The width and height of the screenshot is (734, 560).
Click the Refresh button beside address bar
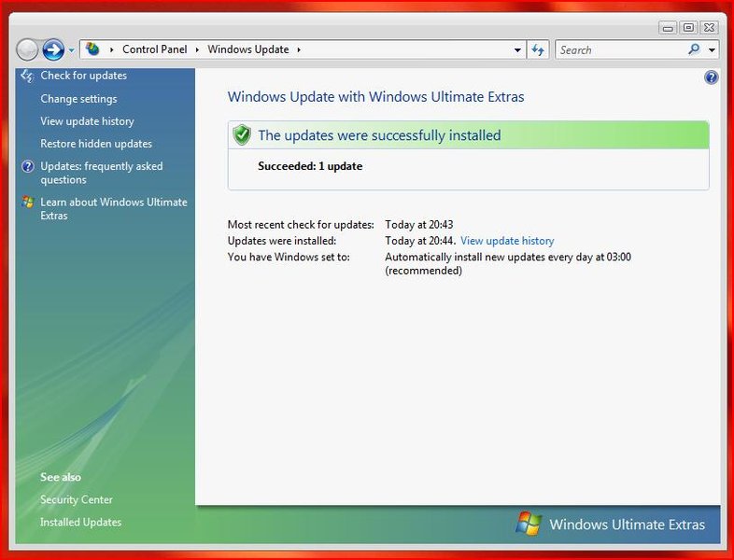tap(538, 49)
